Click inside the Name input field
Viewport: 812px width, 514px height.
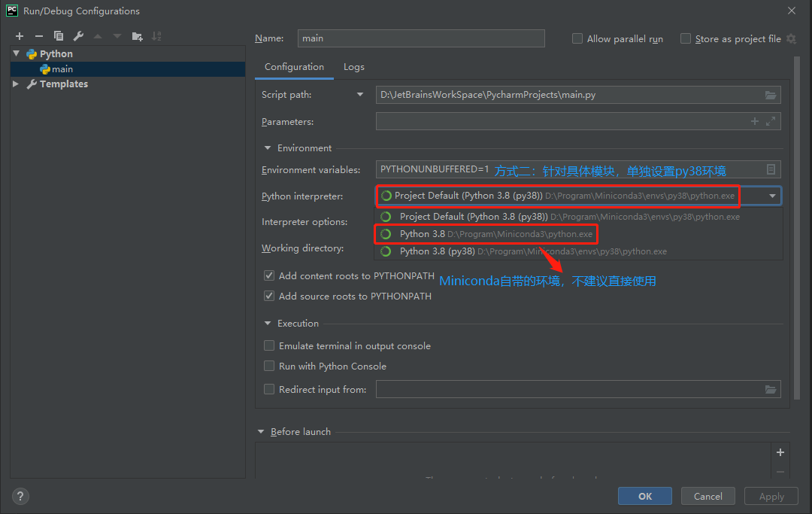click(420, 38)
